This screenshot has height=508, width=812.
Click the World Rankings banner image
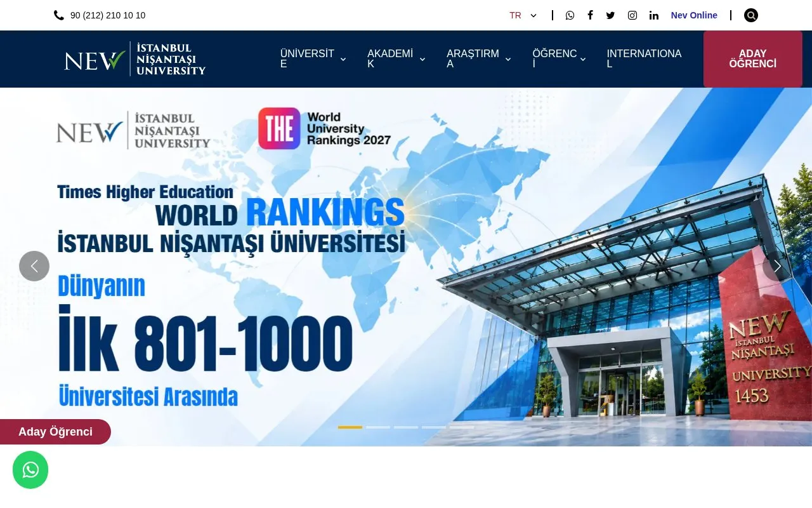tap(406, 267)
